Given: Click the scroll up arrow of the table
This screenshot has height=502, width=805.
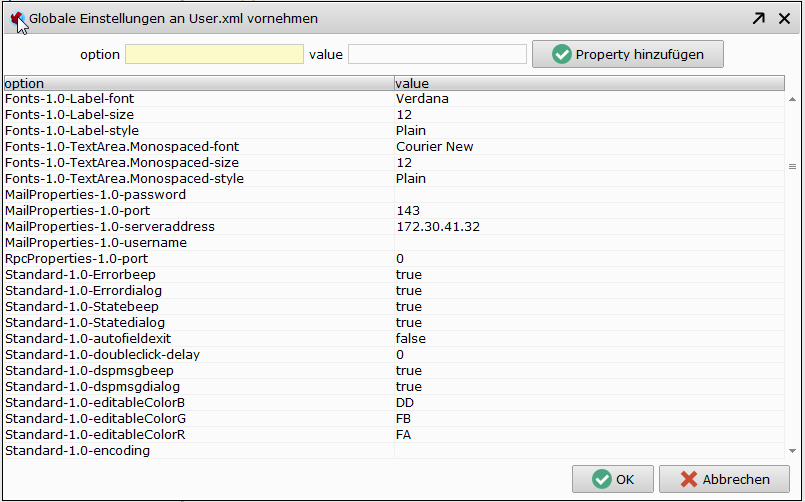Looking at the screenshot, I should tap(792, 99).
